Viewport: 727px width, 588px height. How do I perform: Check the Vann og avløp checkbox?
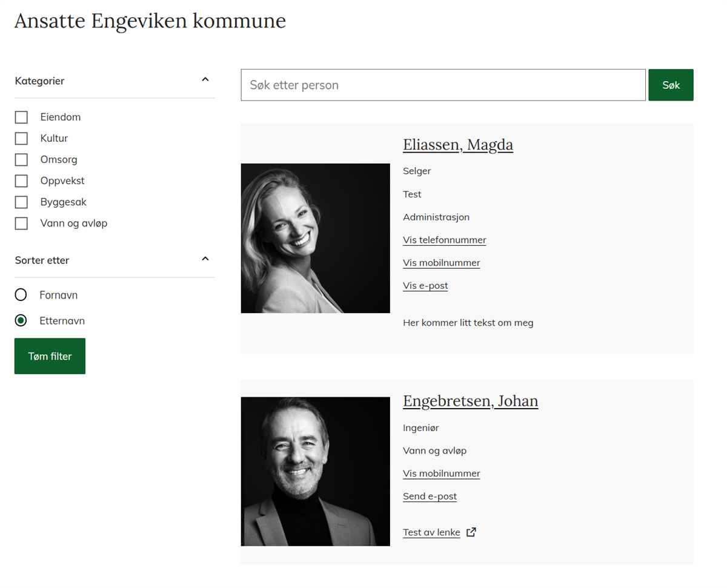pos(21,223)
